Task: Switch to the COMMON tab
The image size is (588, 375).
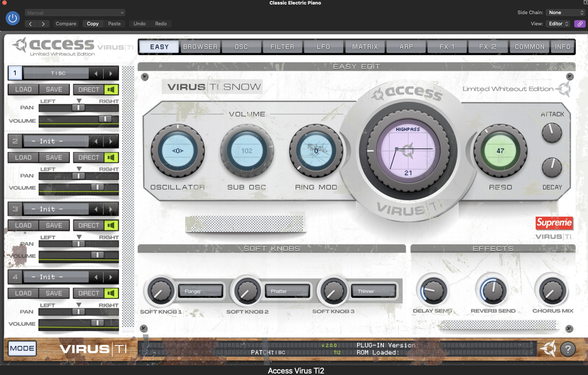Action: click(529, 47)
